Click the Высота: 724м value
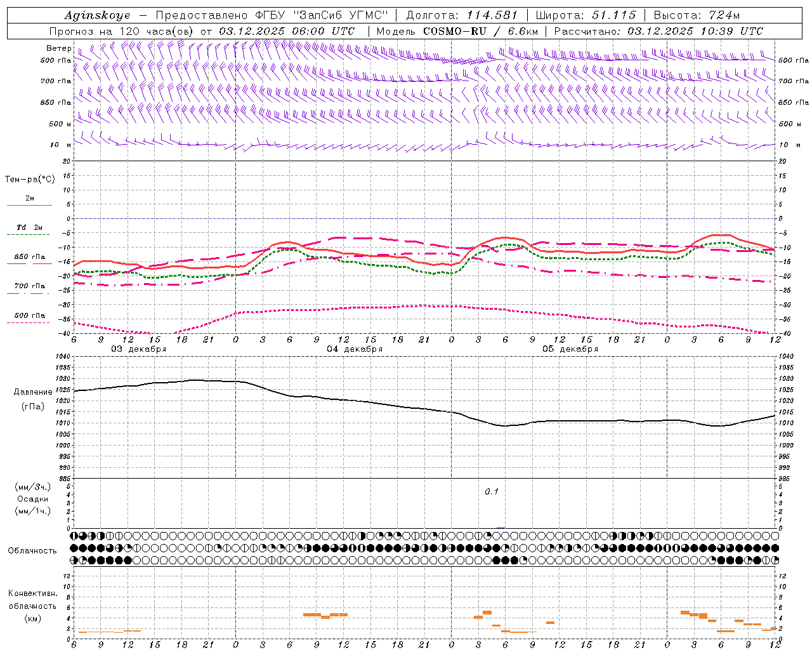Viewport: 812px width, 650px height. pos(696,15)
